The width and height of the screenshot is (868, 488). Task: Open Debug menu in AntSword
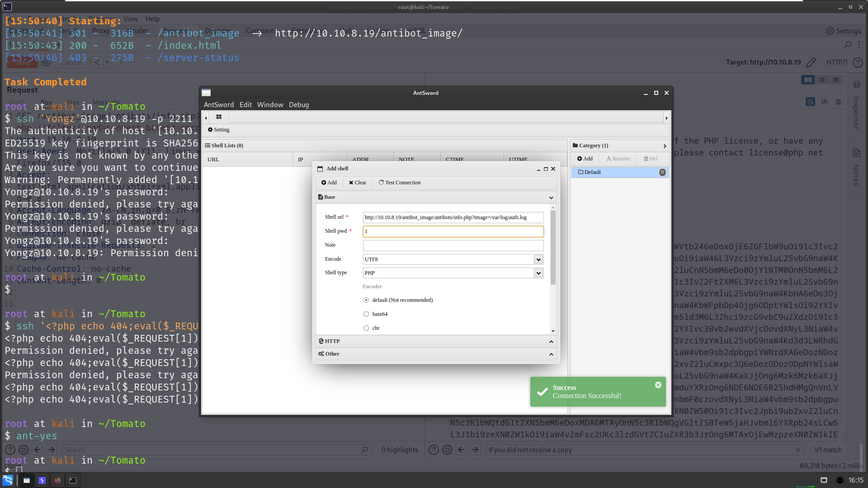point(299,104)
